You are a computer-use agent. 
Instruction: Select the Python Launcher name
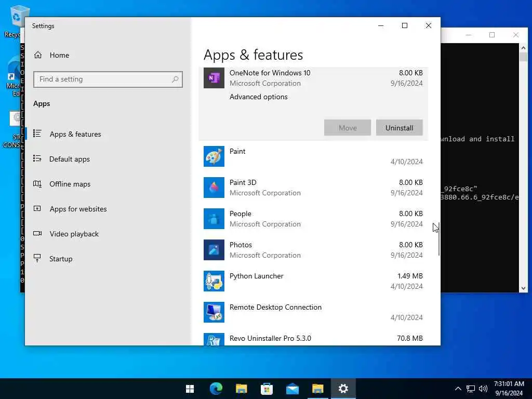click(x=256, y=276)
